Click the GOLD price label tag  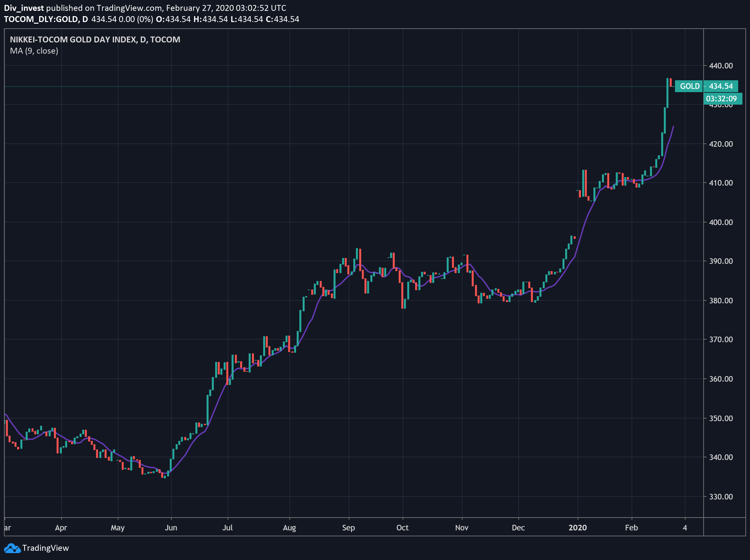[689, 86]
